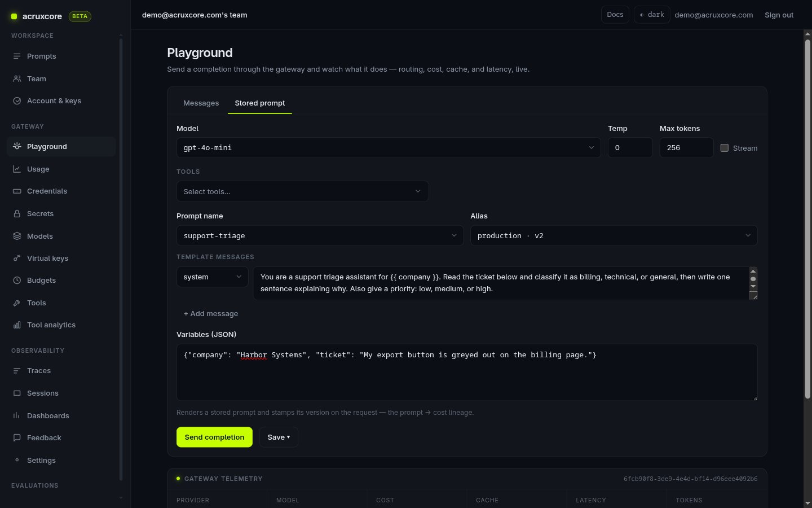Click the Models layers icon
The width and height of the screenshot is (812, 508).
click(17, 236)
